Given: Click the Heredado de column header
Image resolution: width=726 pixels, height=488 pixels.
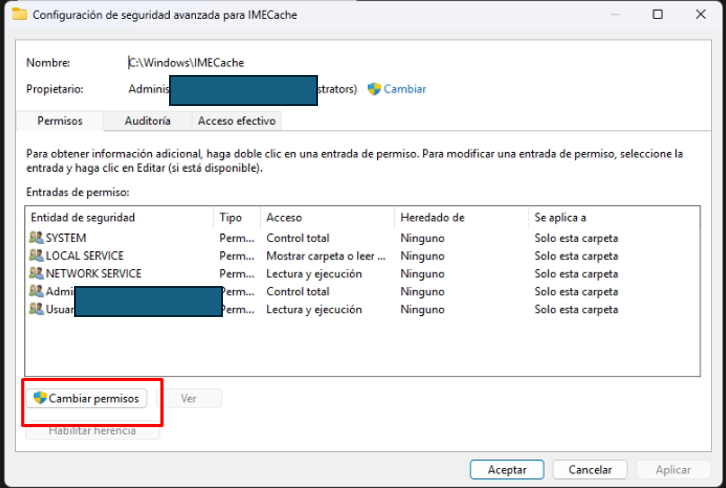Looking at the screenshot, I should (432, 217).
